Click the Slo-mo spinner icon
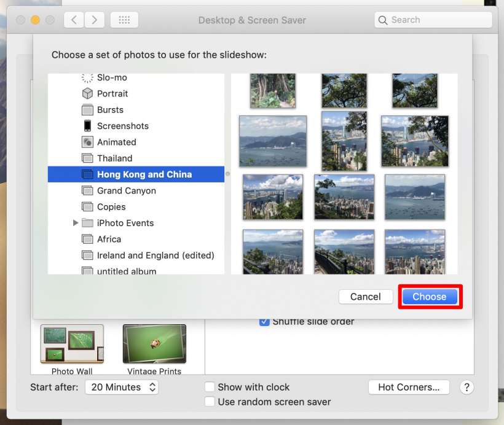 (x=87, y=78)
